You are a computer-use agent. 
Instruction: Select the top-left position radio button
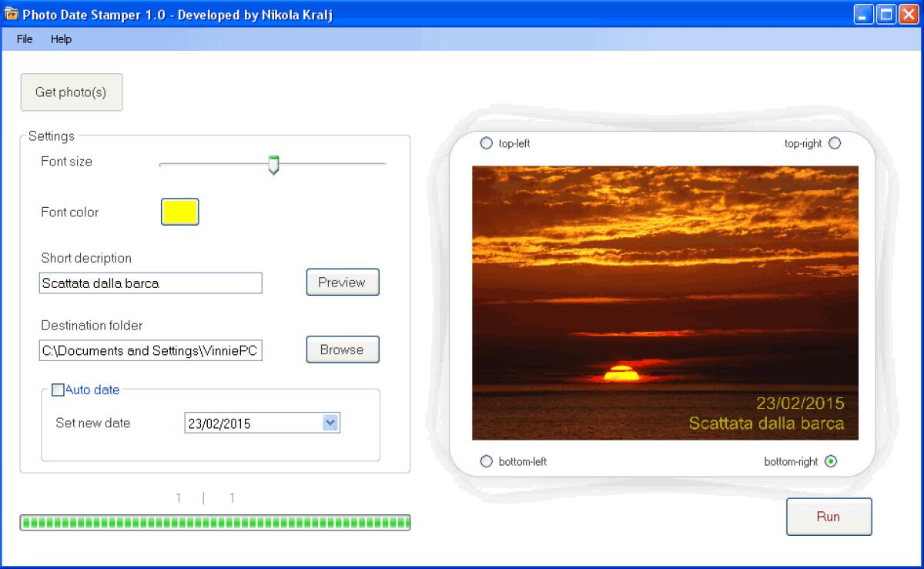click(486, 142)
